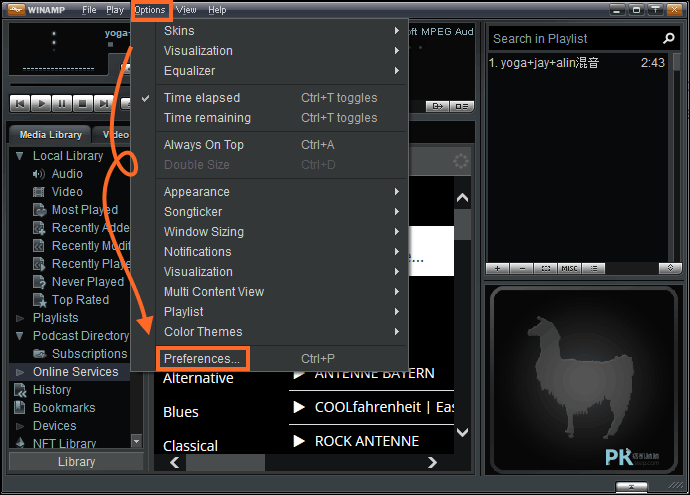Select the Alternative genre
Screen dimensions: 690x495
pos(198,378)
